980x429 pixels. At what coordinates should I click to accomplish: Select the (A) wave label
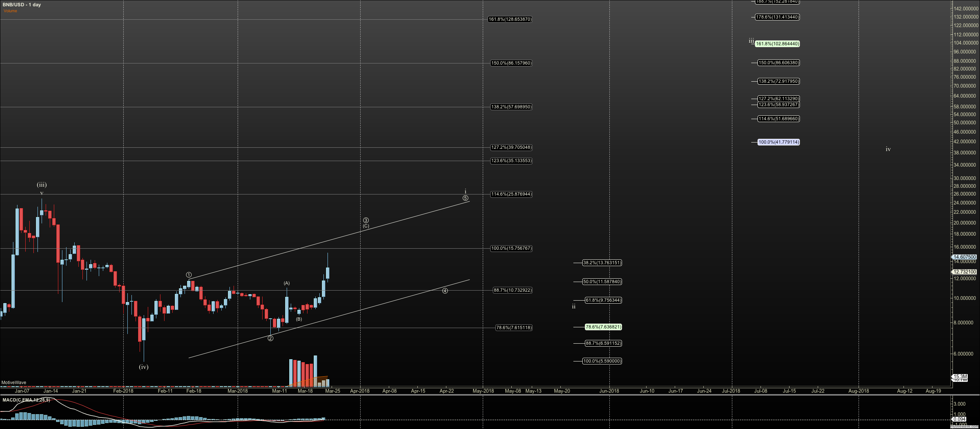286,283
